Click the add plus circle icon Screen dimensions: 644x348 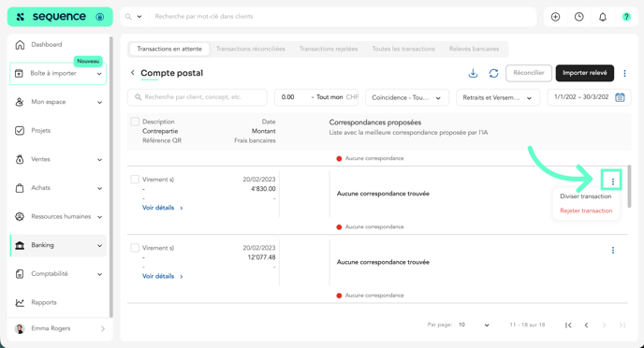555,17
